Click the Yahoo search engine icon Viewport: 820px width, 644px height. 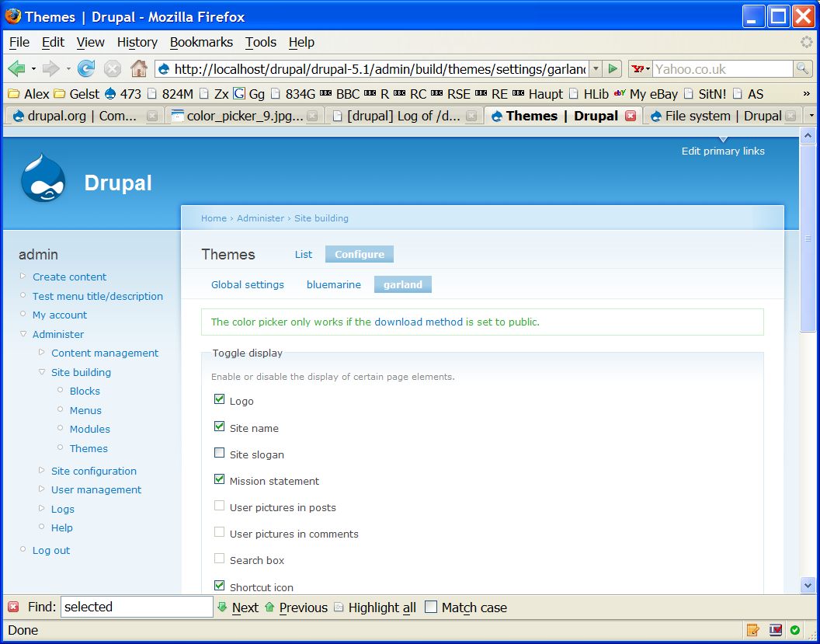tap(637, 68)
